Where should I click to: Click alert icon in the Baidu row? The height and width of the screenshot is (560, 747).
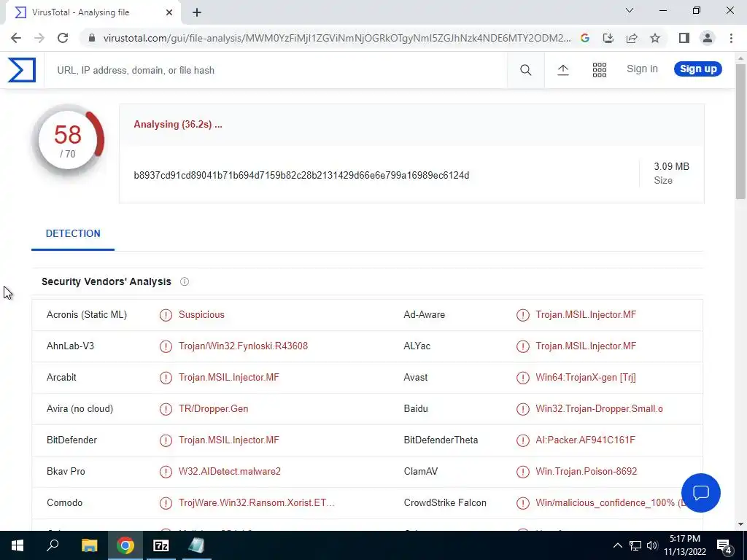pos(522,409)
